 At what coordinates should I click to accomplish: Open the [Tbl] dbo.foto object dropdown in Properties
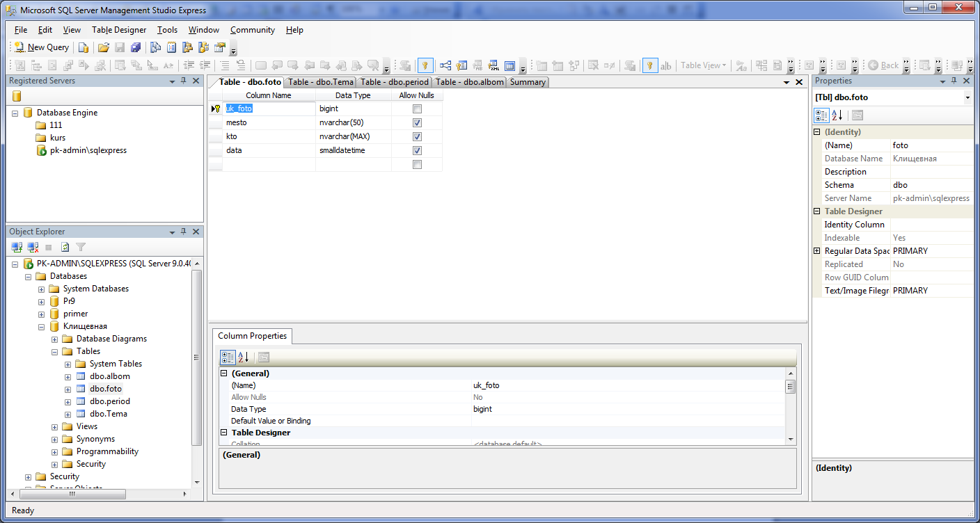pyautogui.click(x=967, y=98)
